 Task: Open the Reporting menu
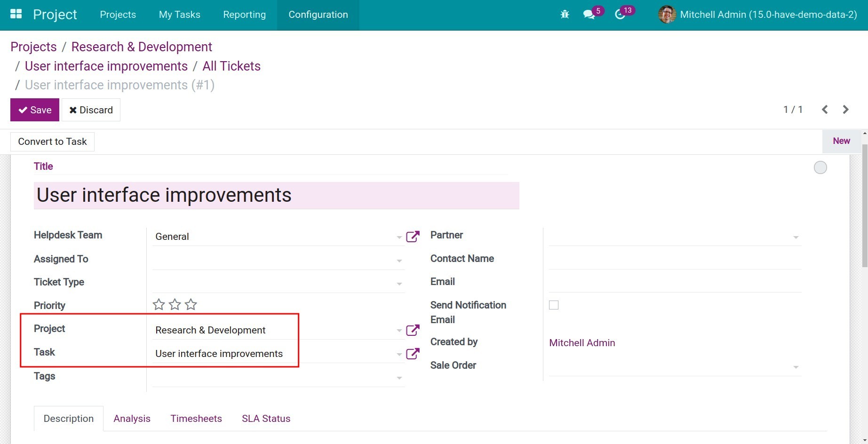point(244,15)
